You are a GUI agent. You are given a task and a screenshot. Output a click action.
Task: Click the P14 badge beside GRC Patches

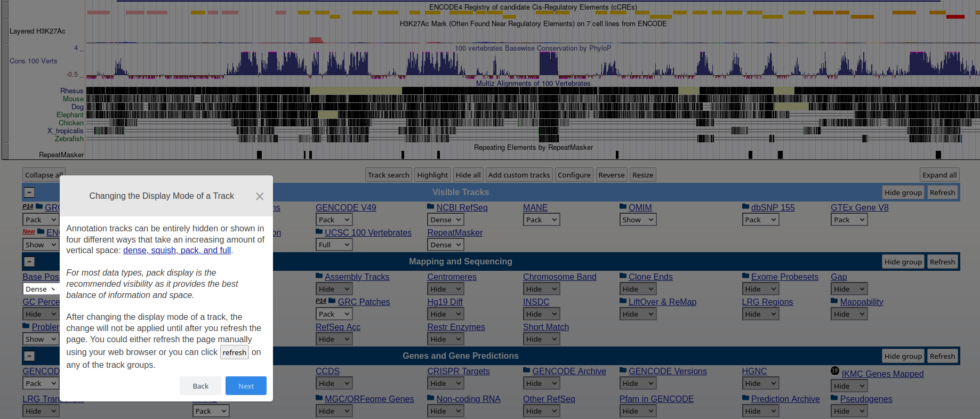(x=320, y=301)
